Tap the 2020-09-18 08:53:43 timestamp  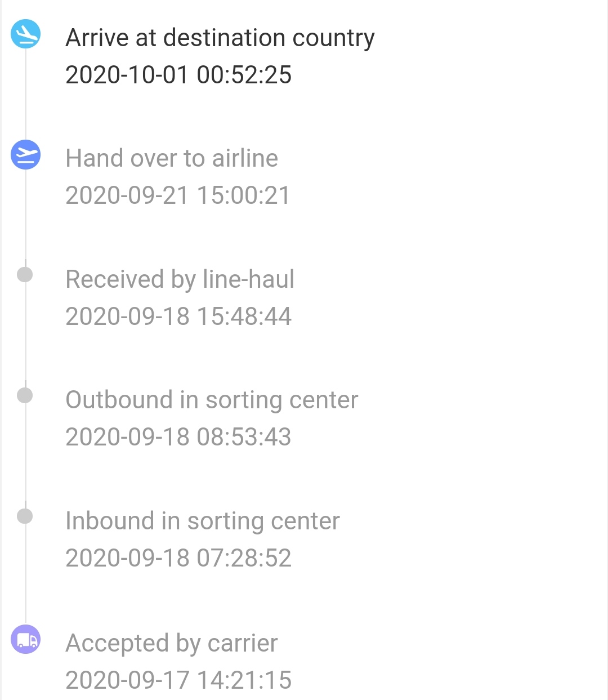(178, 437)
